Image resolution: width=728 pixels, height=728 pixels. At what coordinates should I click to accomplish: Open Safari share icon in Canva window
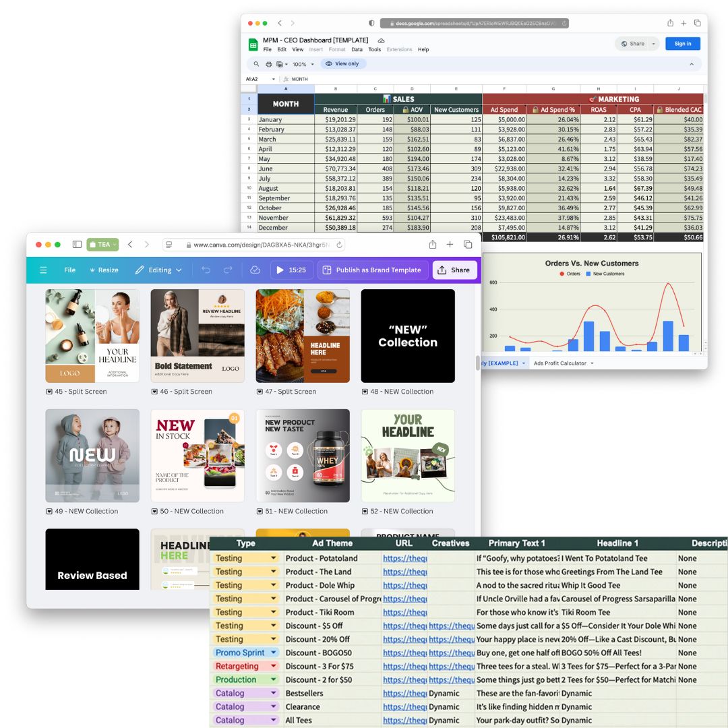433,244
